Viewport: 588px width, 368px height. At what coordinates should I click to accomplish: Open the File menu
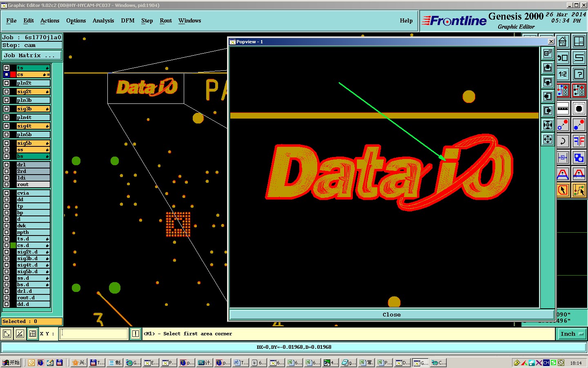(x=11, y=21)
